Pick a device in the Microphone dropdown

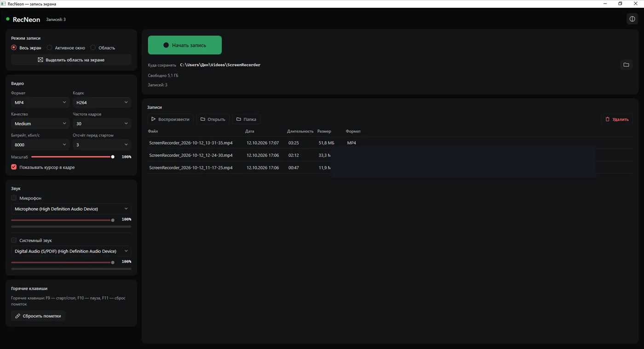pyautogui.click(x=71, y=209)
